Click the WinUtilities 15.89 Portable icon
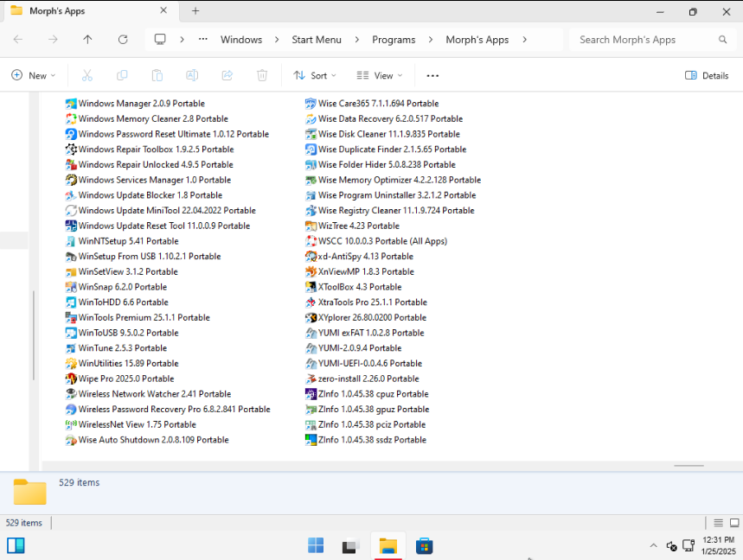 point(71,364)
